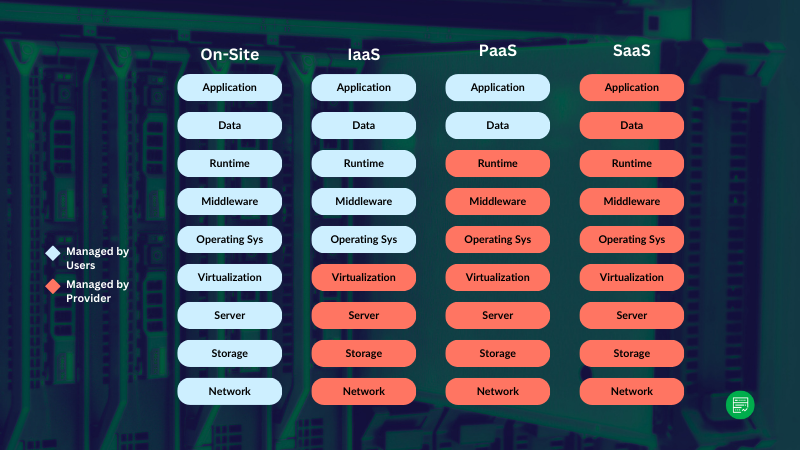Click the green server logo icon
The height and width of the screenshot is (450, 800).
(x=740, y=405)
